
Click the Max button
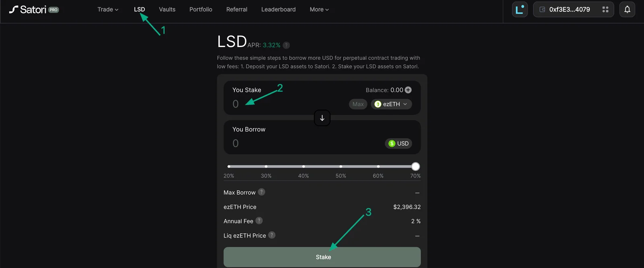pos(358,104)
